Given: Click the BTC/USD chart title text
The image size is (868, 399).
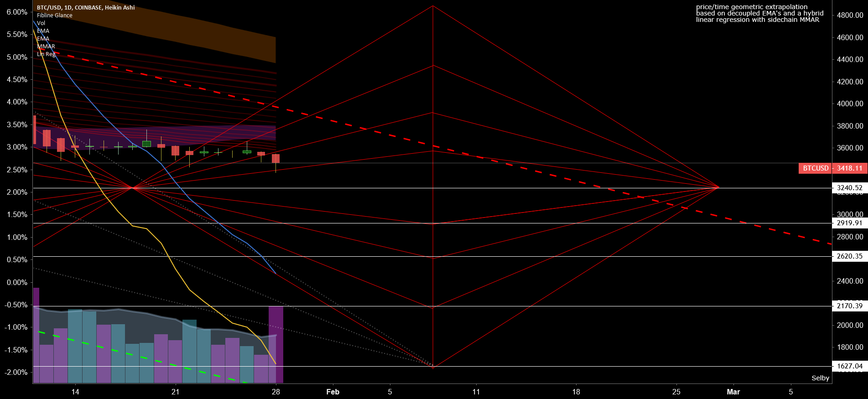Looking at the screenshot, I should point(86,7).
